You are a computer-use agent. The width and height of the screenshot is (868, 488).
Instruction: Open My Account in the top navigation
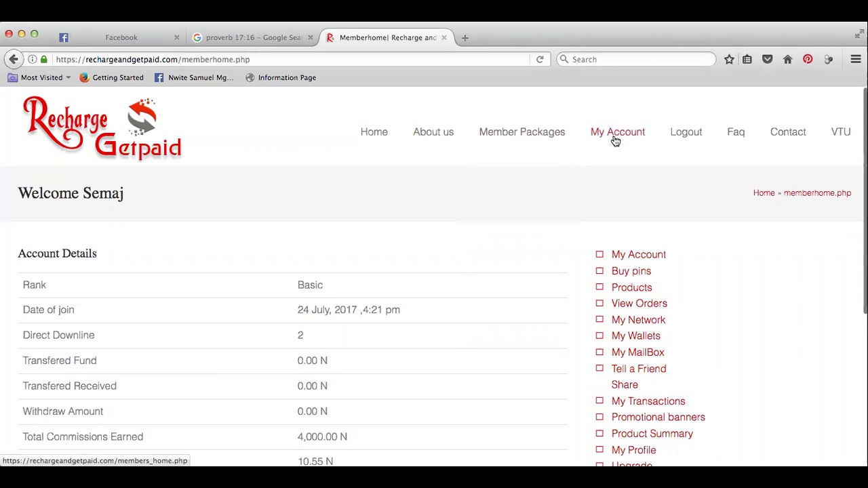click(618, 131)
